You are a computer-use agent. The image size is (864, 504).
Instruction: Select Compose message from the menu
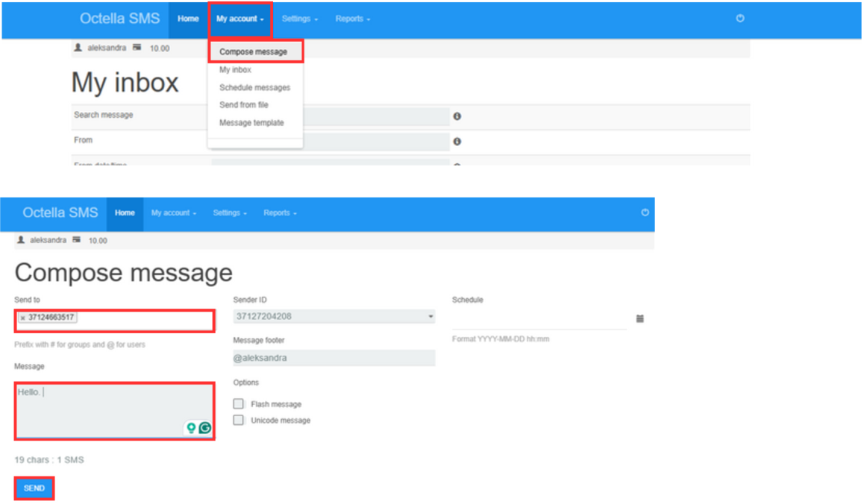(254, 51)
